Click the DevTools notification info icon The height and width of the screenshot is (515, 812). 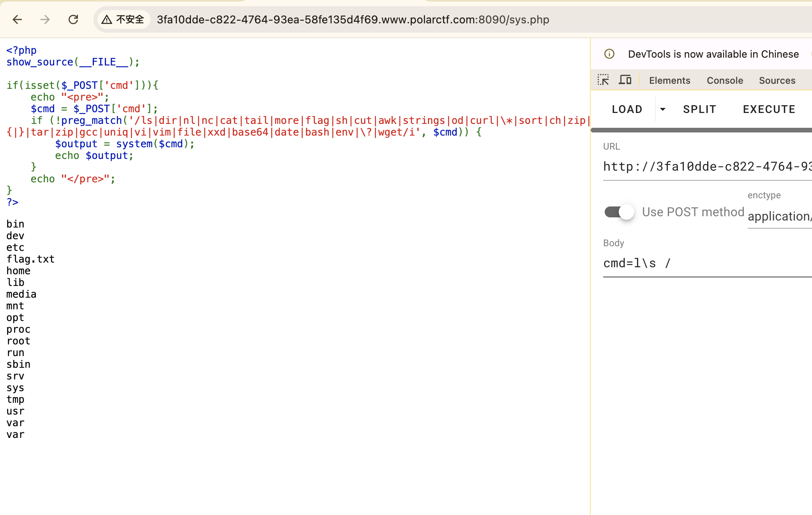coord(609,54)
